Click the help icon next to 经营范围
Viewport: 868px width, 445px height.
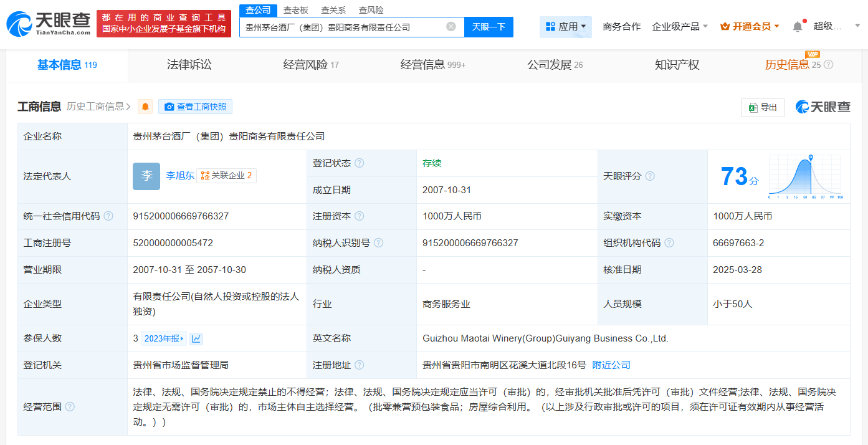pos(70,407)
